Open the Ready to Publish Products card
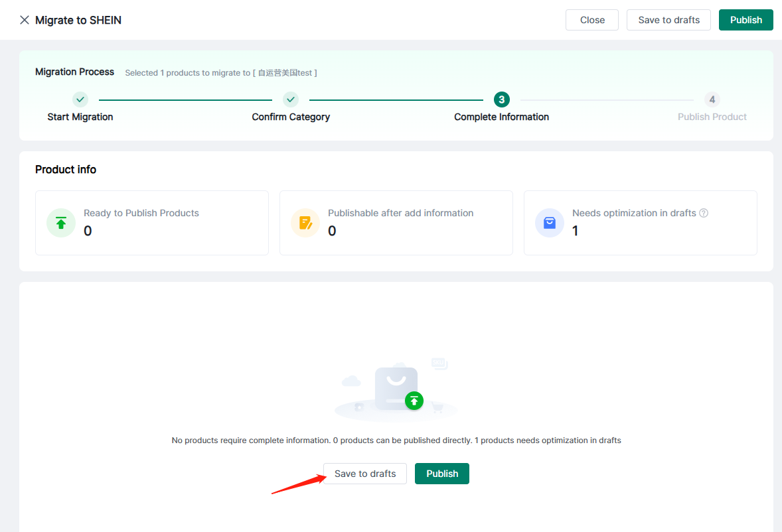Screen dimensions: 782x532 click(x=151, y=223)
